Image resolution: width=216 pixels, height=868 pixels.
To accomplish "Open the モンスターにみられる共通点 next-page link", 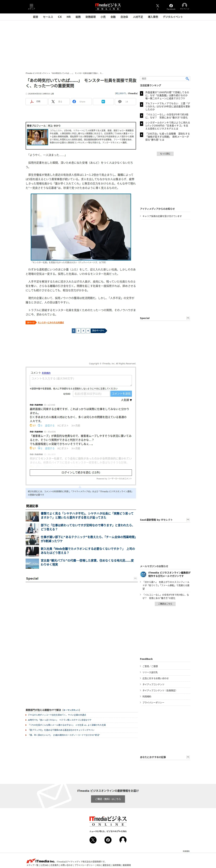I will click(51, 323).
